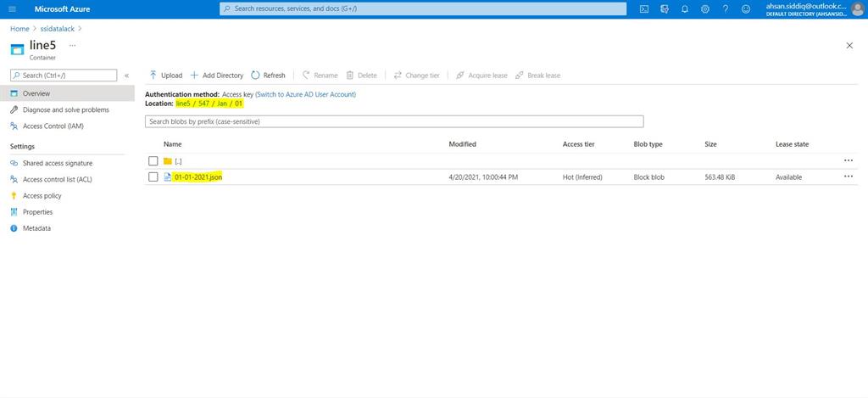This screenshot has width=868, height=398.
Task: Go to Home breadcrumb
Action: pyautogui.click(x=19, y=28)
